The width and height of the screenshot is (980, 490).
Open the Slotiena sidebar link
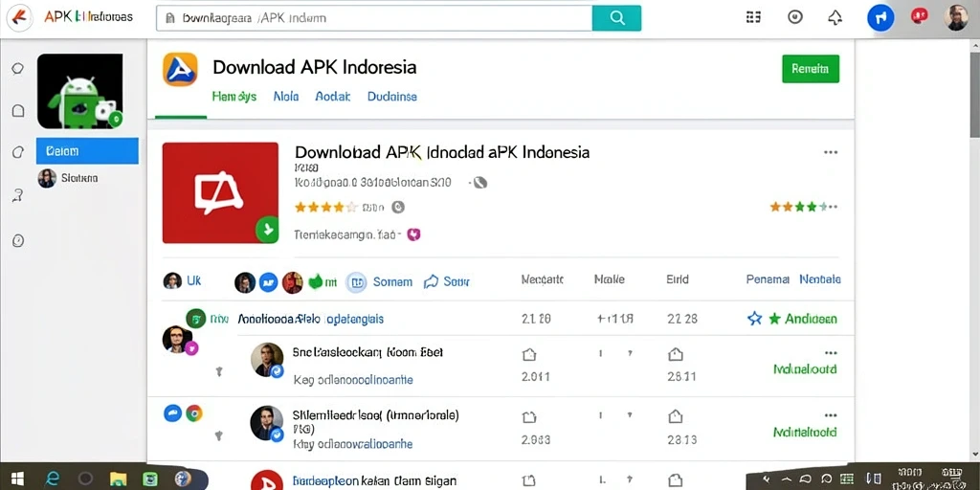pyautogui.click(x=79, y=178)
